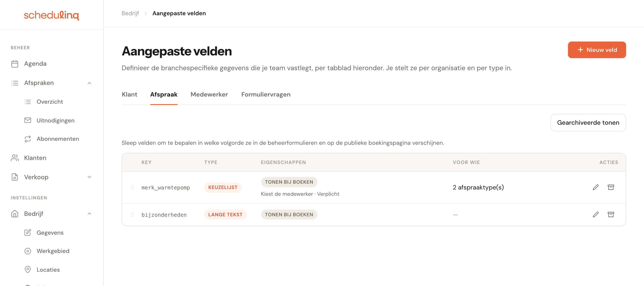The image size is (644, 286).
Task: Open Abonnementen in the sidebar
Action: 57,139
